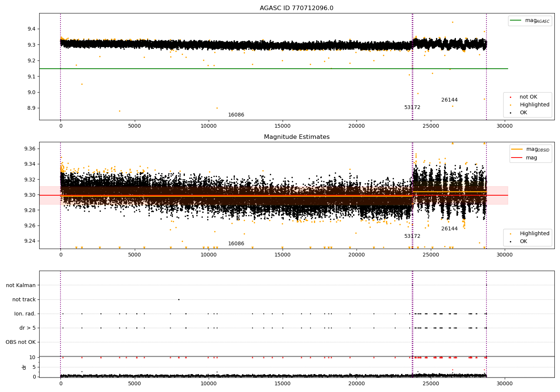Image resolution: width=560 pixels, height=392 pixels.
Task: Click the 'not Kalman' axis label
Action: tap(21, 285)
